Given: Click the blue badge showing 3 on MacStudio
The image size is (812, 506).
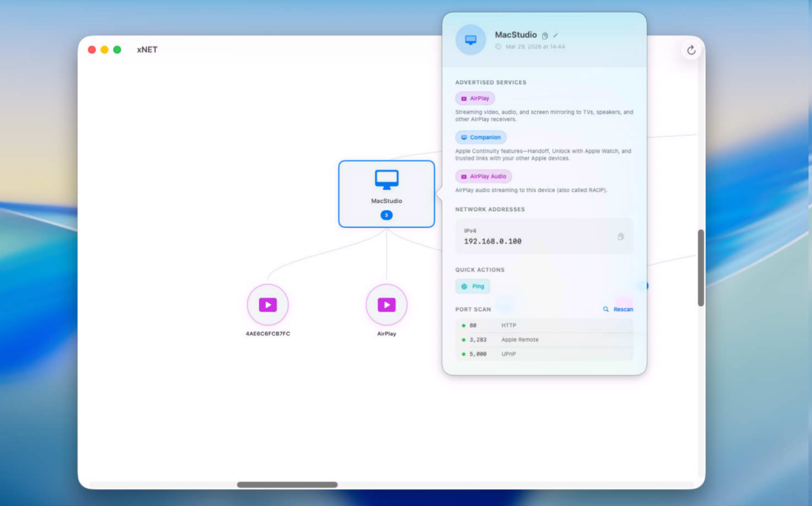Looking at the screenshot, I should (386, 215).
